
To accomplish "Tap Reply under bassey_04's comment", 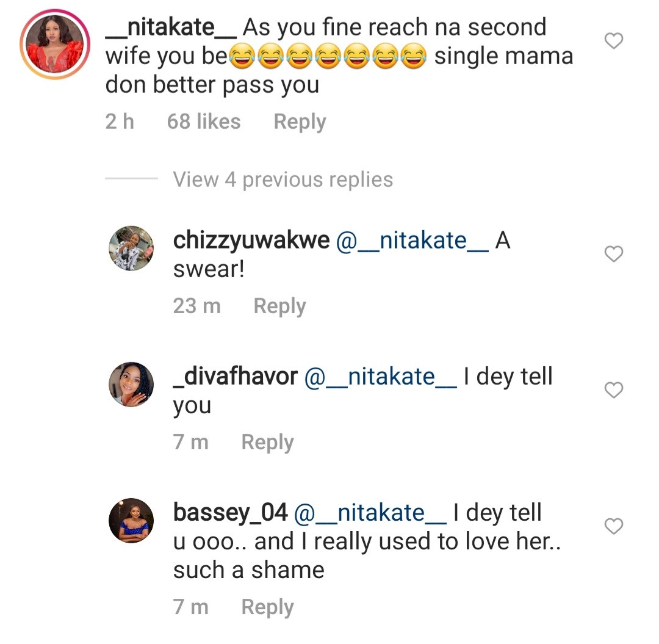I will tap(267, 606).
